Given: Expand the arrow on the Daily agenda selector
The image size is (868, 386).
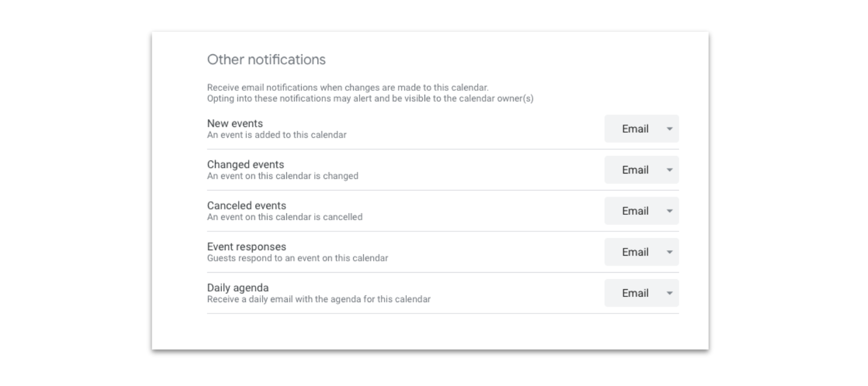Looking at the screenshot, I should click(x=670, y=293).
